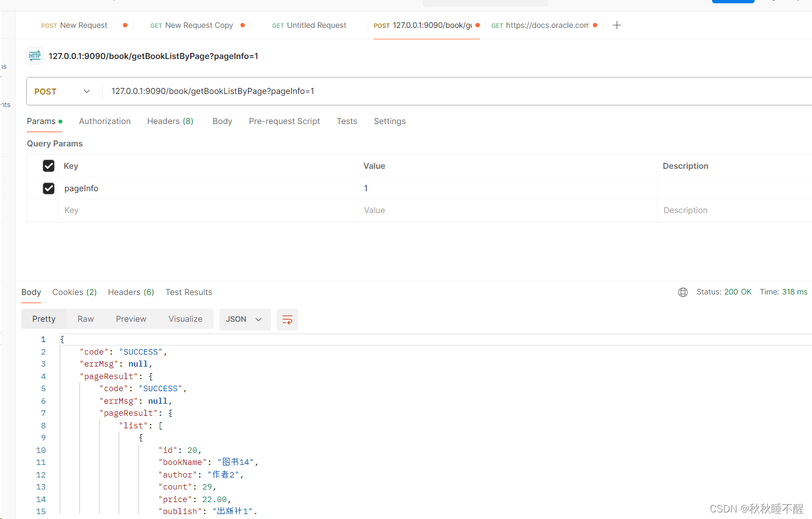The image size is (812, 519).
Task: Toggle the select-all query params checkbox
Action: (x=49, y=166)
